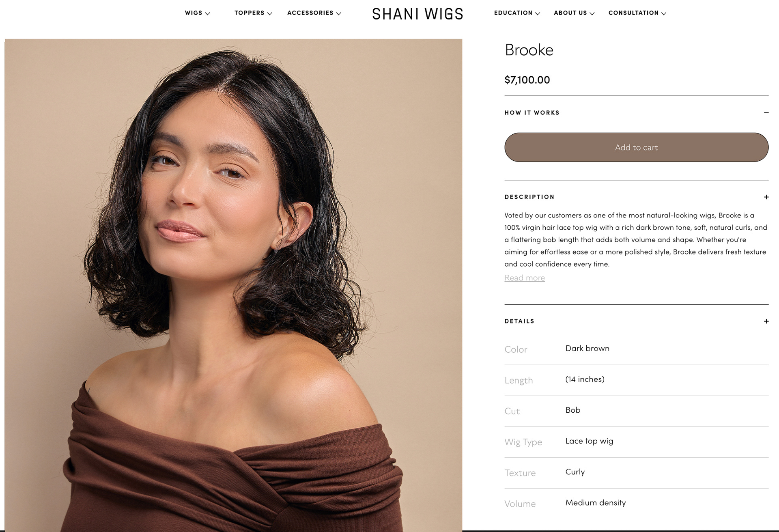The height and width of the screenshot is (532, 779).
Task: Toggle the Details section heading
Action: [519, 321]
